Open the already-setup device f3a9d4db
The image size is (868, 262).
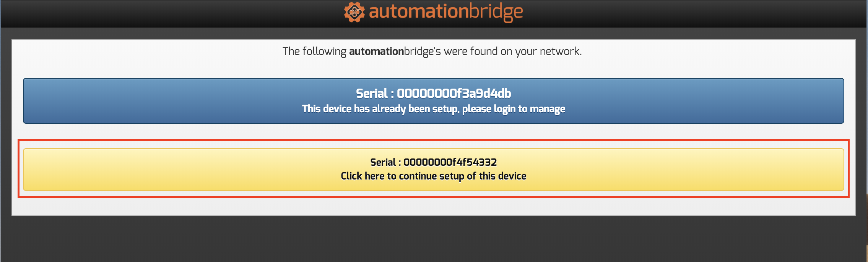click(433, 101)
